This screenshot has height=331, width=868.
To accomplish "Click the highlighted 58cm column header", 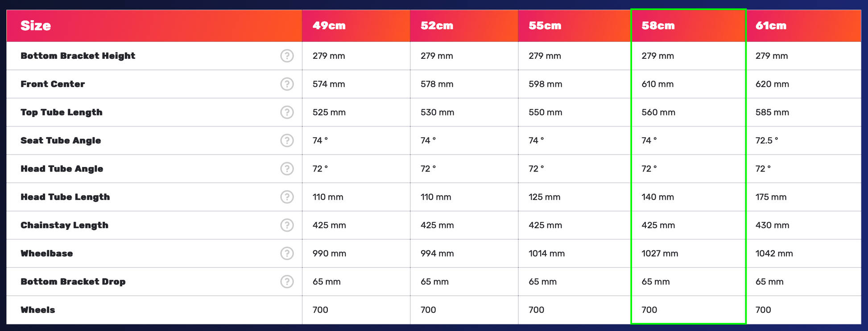I will coord(658,26).
